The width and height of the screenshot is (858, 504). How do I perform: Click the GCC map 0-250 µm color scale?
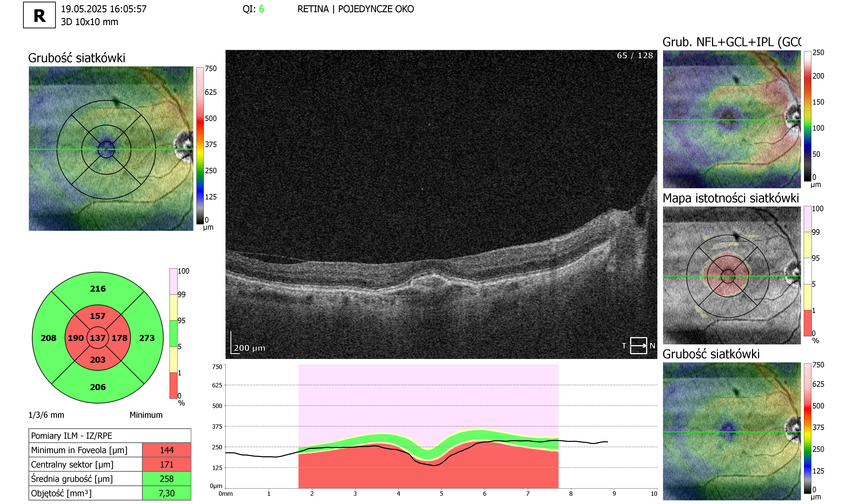click(807, 116)
